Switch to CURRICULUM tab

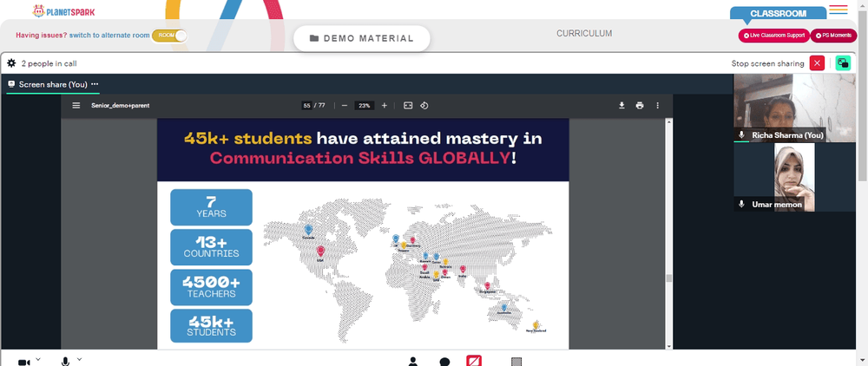coord(584,34)
